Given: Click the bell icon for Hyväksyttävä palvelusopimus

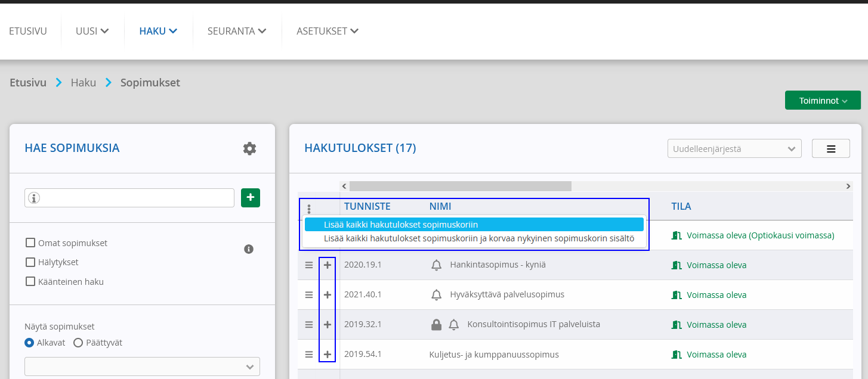Looking at the screenshot, I should [436, 295].
